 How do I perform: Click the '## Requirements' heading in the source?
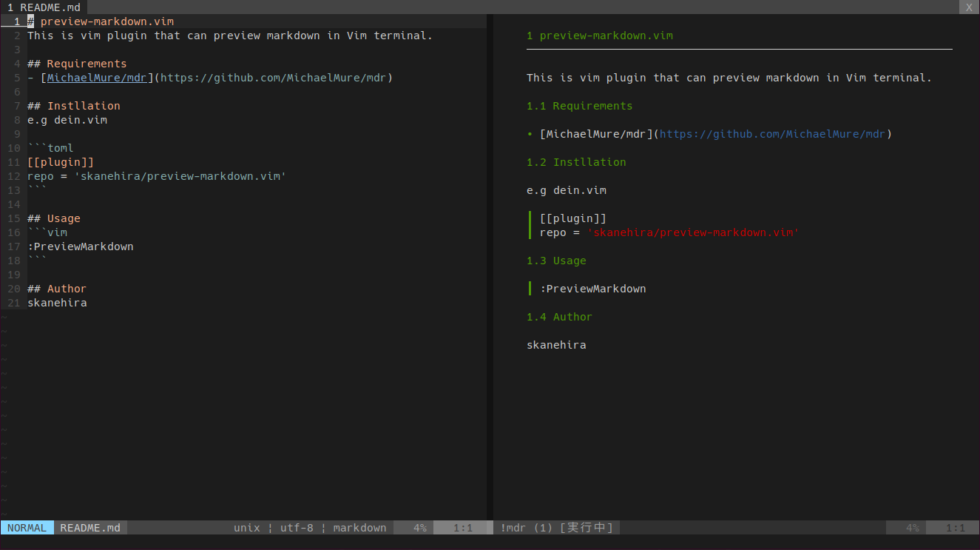77,64
